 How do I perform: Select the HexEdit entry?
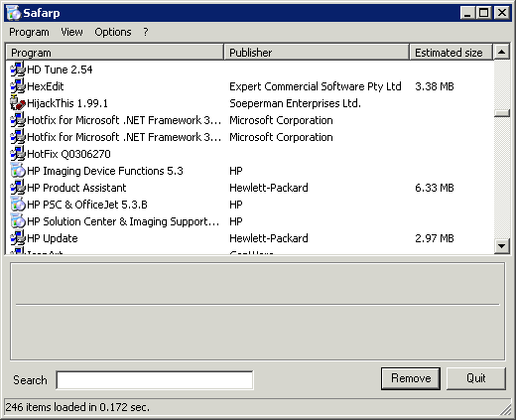[46, 86]
